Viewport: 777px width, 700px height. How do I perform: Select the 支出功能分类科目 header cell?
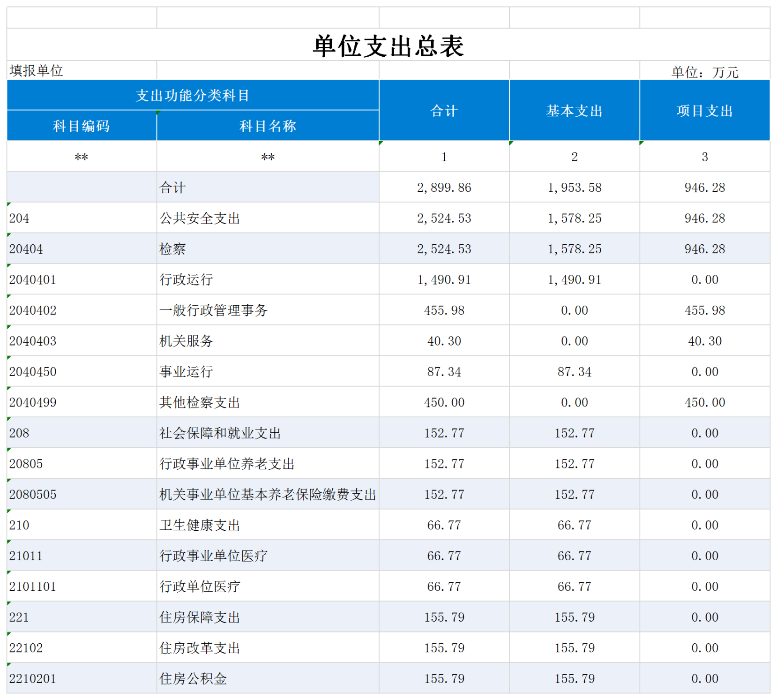tap(193, 96)
